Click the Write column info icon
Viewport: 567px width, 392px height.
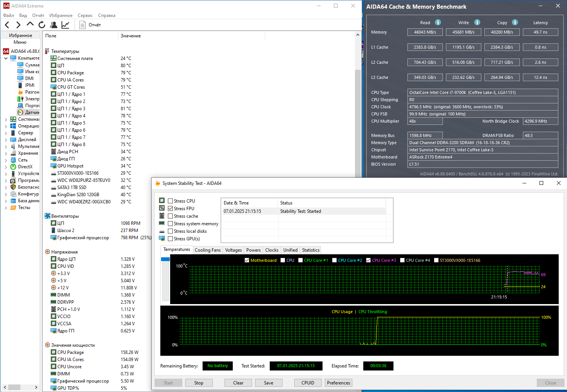477,22
